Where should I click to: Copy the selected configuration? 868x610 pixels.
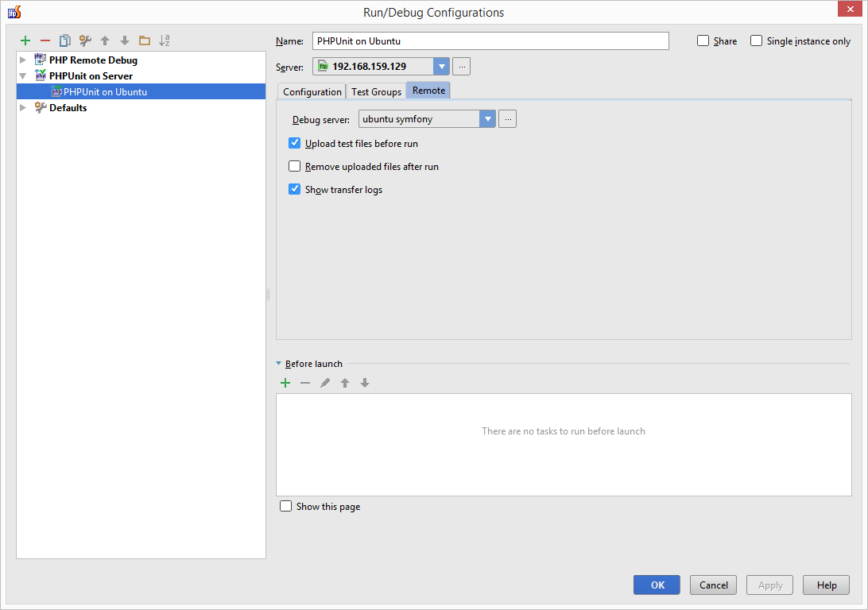(x=65, y=41)
